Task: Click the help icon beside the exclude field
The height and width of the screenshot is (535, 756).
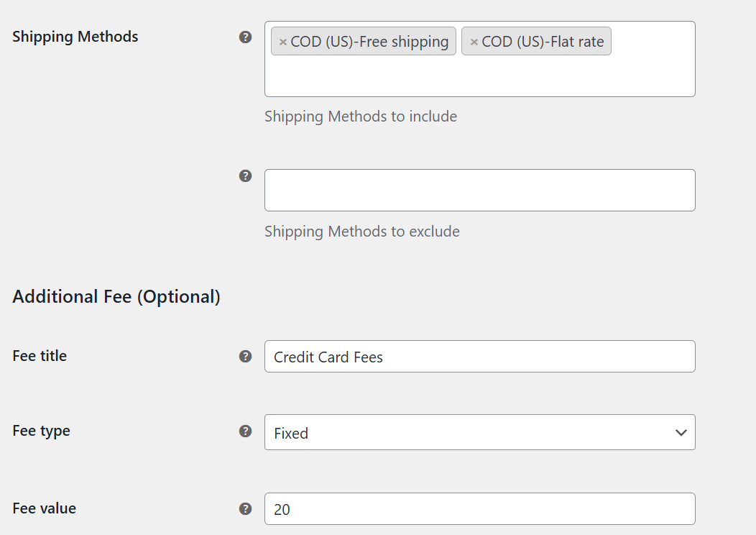Action: 246,175
